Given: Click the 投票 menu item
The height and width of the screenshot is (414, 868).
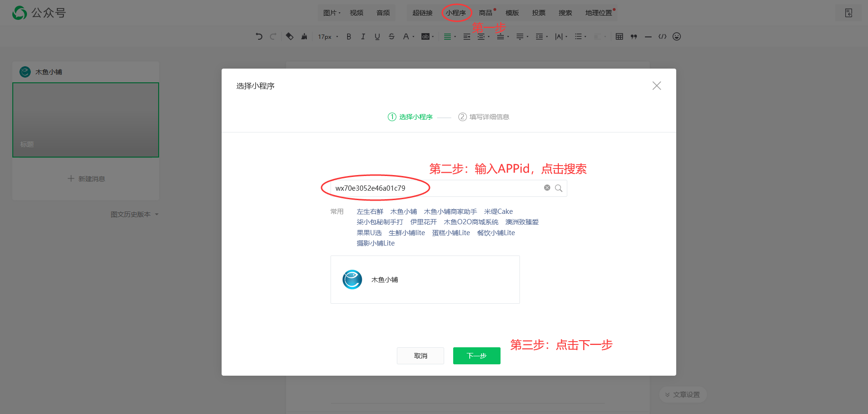Looking at the screenshot, I should pyautogui.click(x=538, y=13).
